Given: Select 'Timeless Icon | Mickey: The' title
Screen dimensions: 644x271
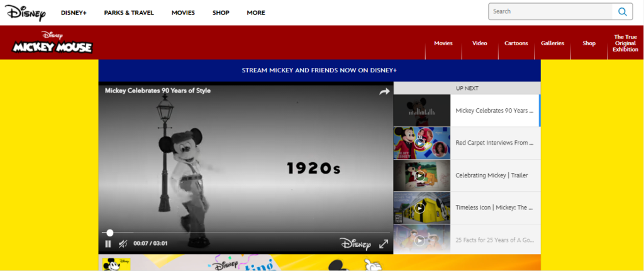Looking at the screenshot, I should pos(494,207).
